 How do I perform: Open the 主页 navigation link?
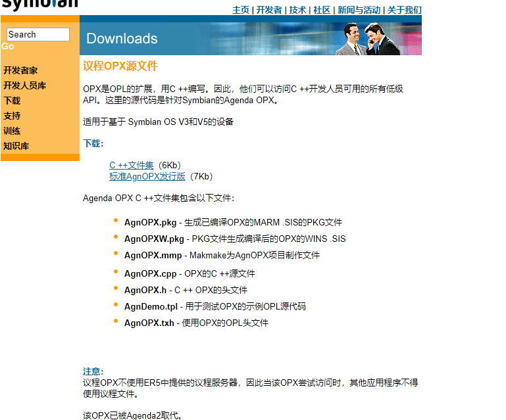click(x=241, y=11)
